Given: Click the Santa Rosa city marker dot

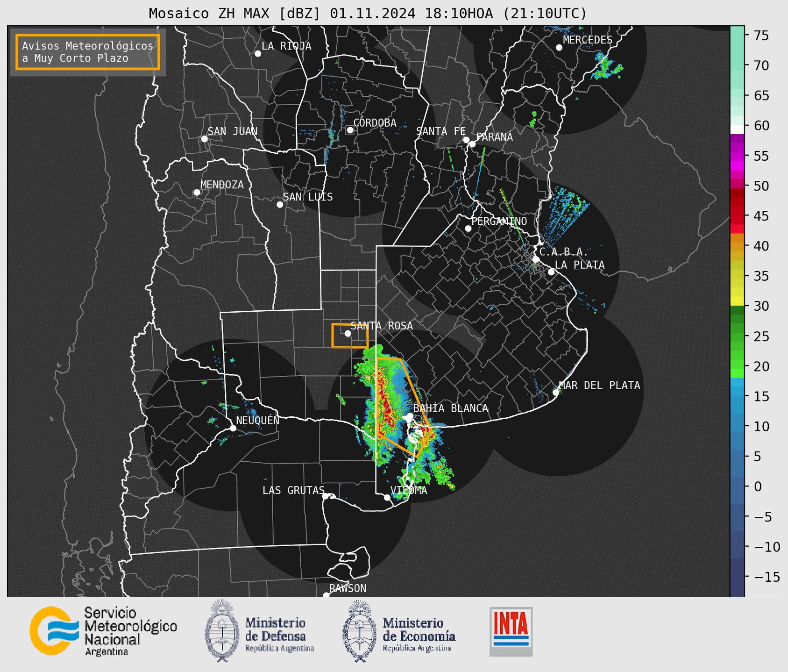Looking at the screenshot, I should tap(348, 333).
